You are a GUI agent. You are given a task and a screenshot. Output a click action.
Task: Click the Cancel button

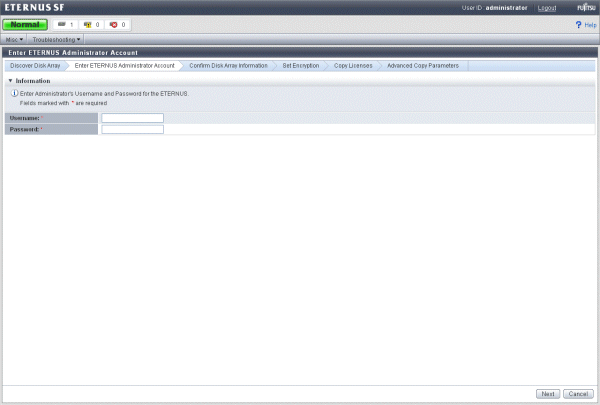pyautogui.click(x=578, y=394)
